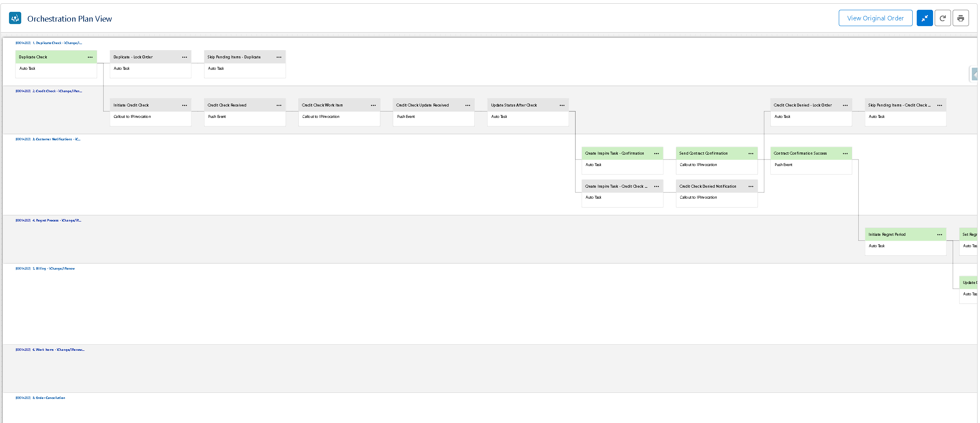The image size is (980, 423).
Task: Expand the right side panel handle
Action: click(x=974, y=75)
